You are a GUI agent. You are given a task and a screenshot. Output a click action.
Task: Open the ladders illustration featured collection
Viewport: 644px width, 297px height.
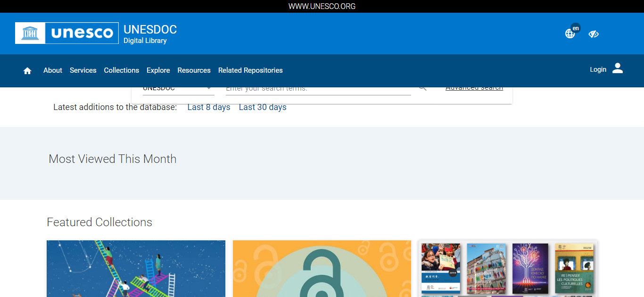136,269
